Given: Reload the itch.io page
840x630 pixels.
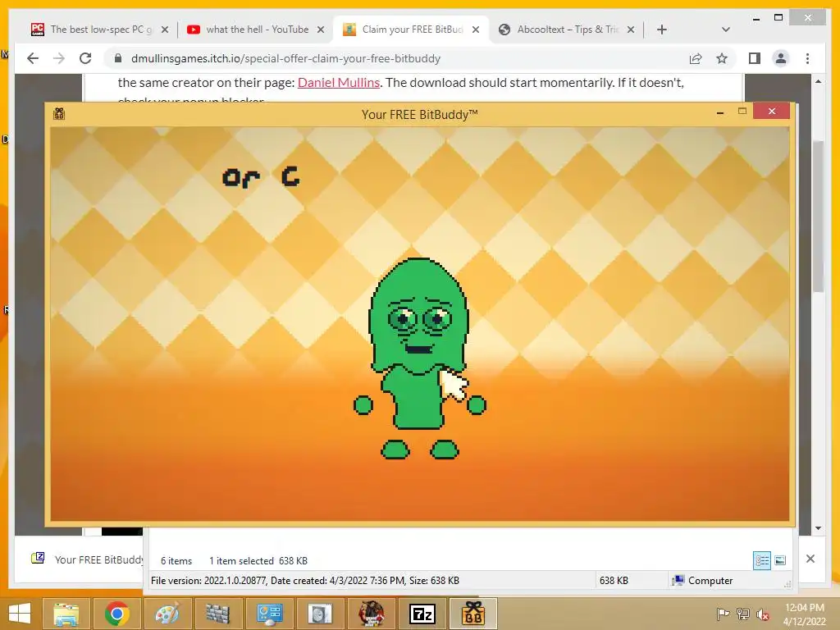Looking at the screenshot, I should [x=85, y=58].
